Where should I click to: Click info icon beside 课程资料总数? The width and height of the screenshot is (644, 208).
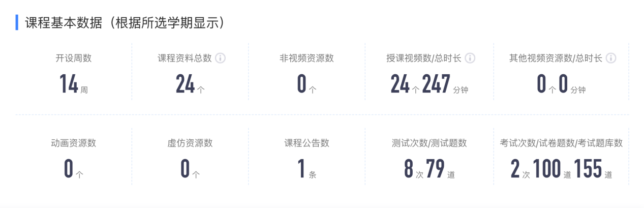[x=220, y=58]
